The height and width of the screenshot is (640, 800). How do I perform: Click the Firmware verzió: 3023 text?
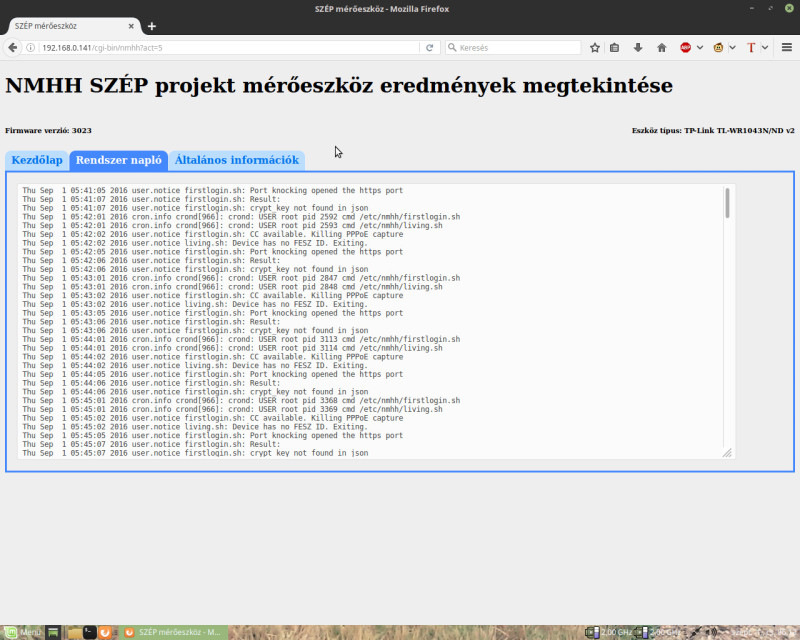click(x=48, y=131)
